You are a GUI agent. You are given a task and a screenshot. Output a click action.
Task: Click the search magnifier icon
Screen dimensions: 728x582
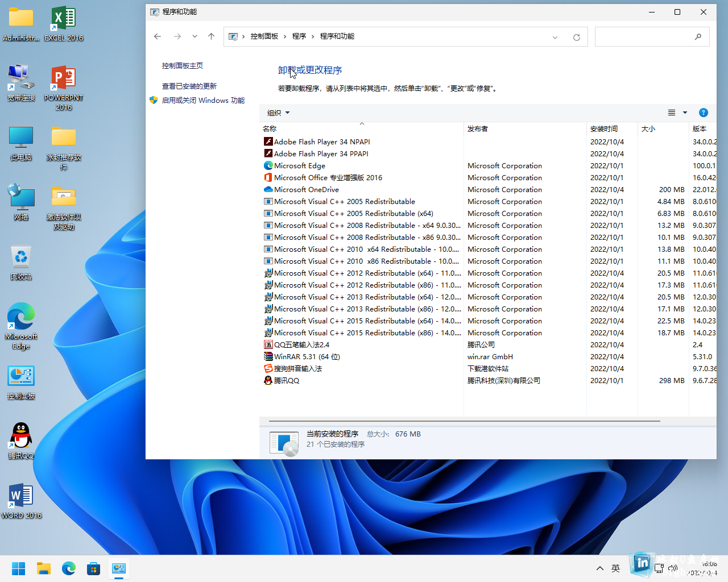698,37
